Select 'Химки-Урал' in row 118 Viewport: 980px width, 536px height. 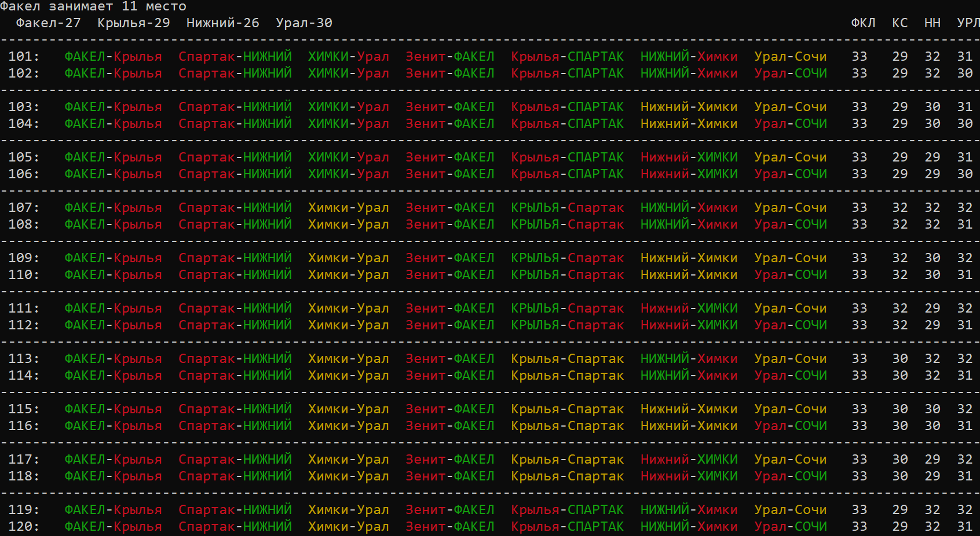click(349, 476)
